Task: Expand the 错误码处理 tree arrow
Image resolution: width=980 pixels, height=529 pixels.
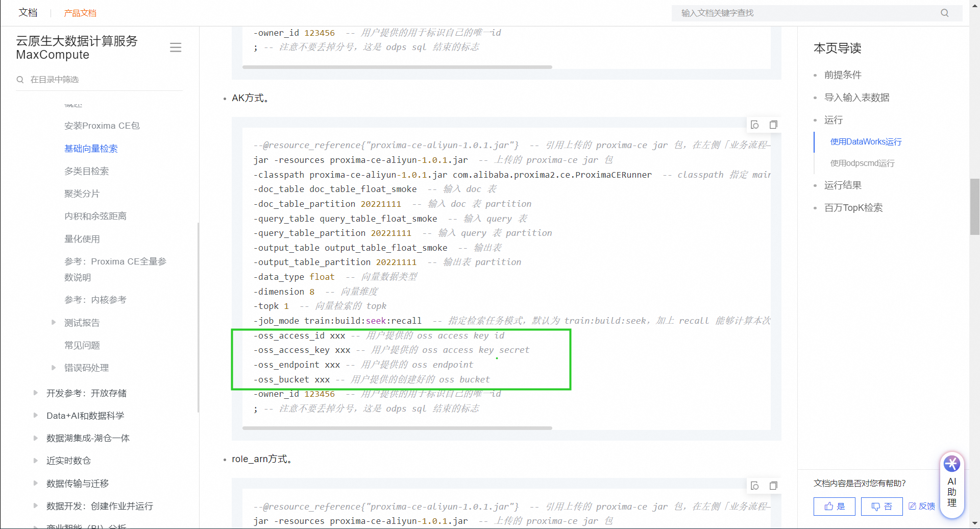Action: tap(54, 367)
